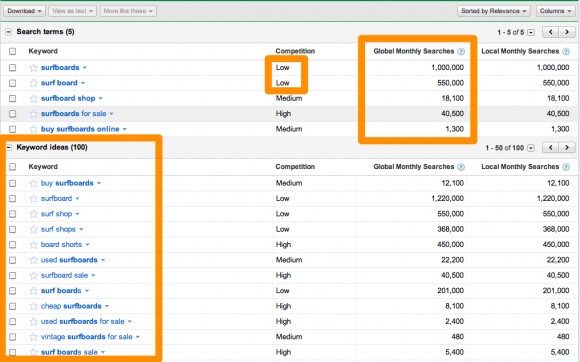The image size is (580, 362).
Task: Open the '1 - 50 of 100' page range dropdown
Action: click(x=531, y=148)
